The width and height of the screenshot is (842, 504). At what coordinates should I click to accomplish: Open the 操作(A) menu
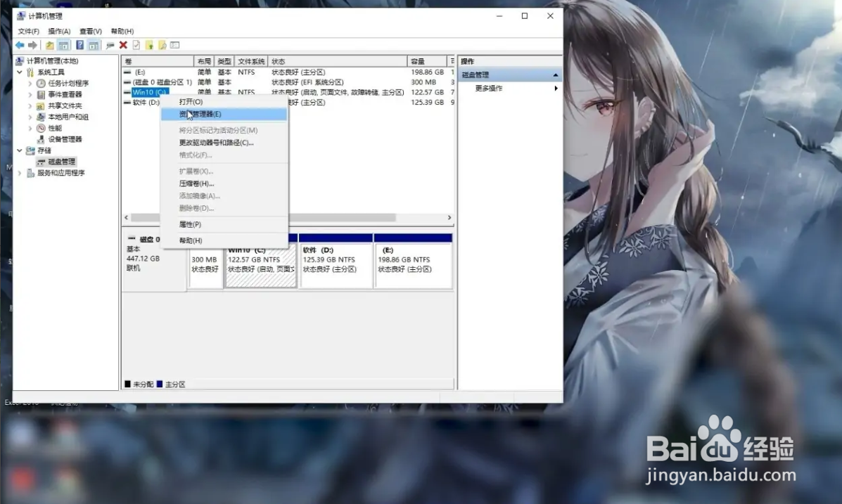(x=59, y=31)
